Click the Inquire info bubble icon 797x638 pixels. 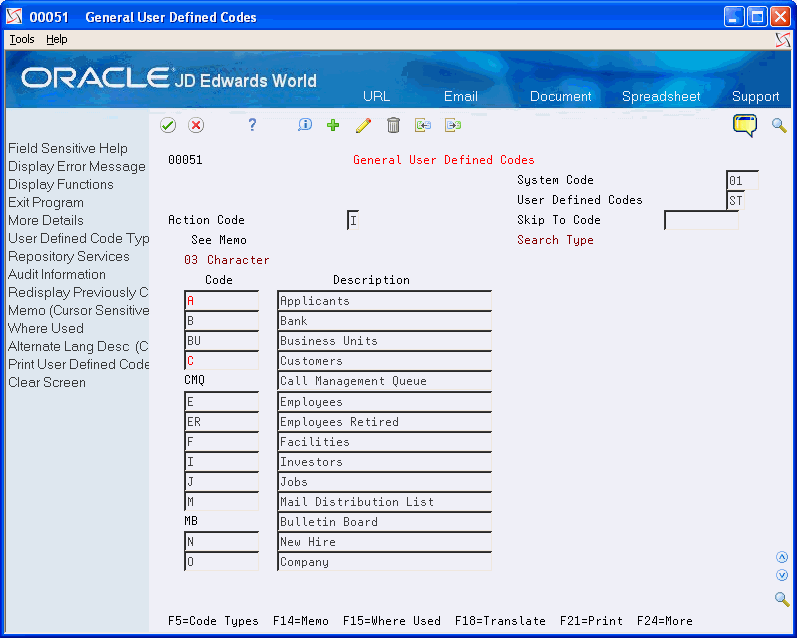[x=304, y=125]
